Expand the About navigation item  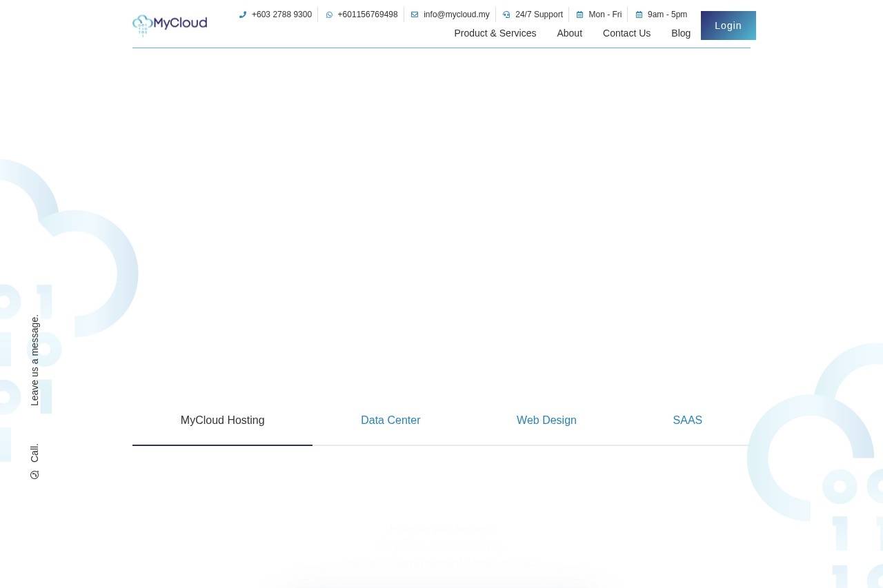click(x=569, y=33)
